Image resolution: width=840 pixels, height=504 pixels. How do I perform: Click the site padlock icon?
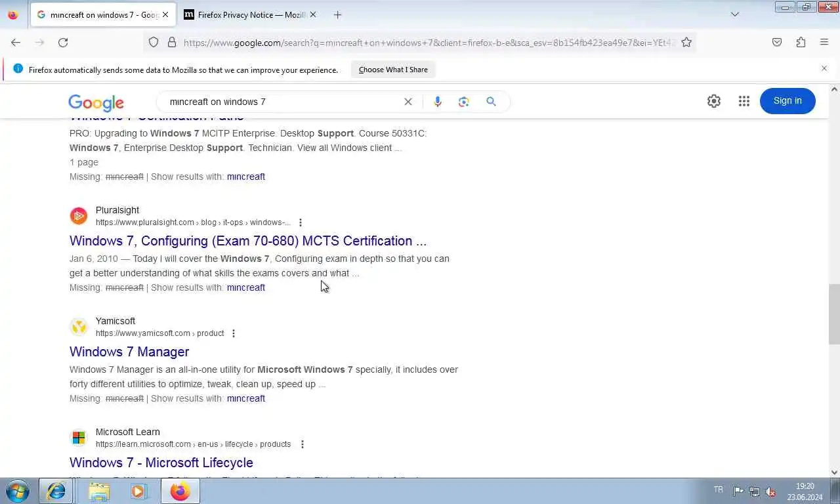[172, 42]
